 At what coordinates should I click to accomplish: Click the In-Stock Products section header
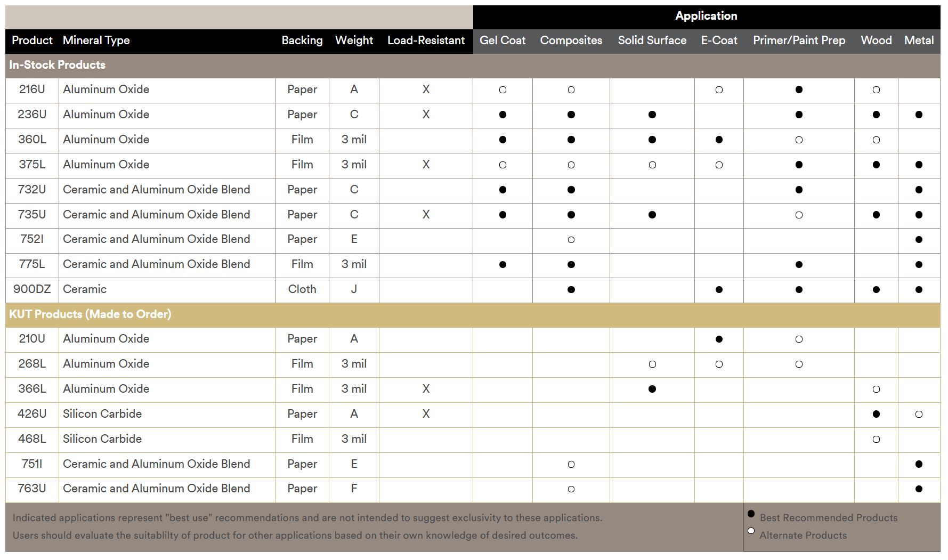pyautogui.click(x=57, y=65)
